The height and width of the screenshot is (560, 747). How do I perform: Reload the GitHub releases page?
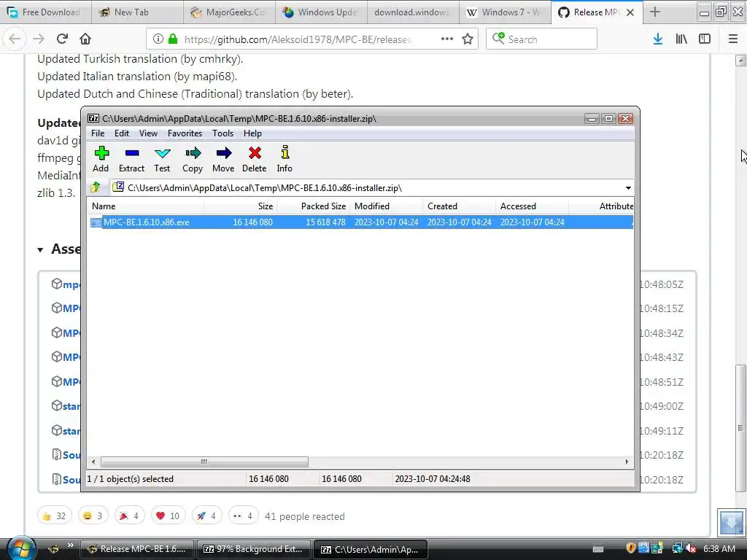click(62, 39)
